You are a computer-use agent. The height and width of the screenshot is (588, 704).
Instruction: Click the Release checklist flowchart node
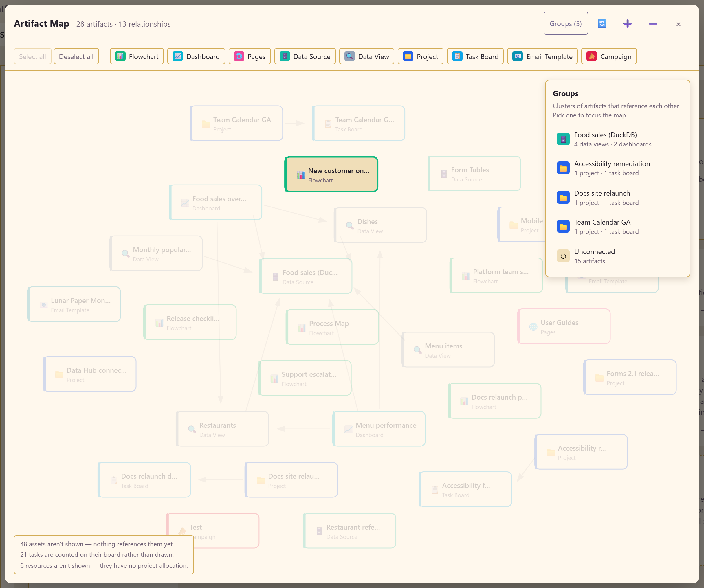pyautogui.click(x=190, y=322)
